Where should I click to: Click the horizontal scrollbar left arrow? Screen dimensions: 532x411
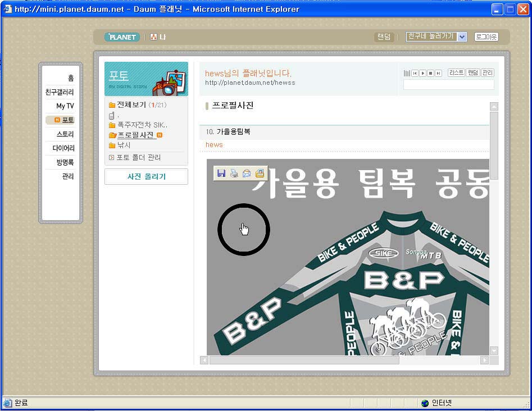point(204,360)
